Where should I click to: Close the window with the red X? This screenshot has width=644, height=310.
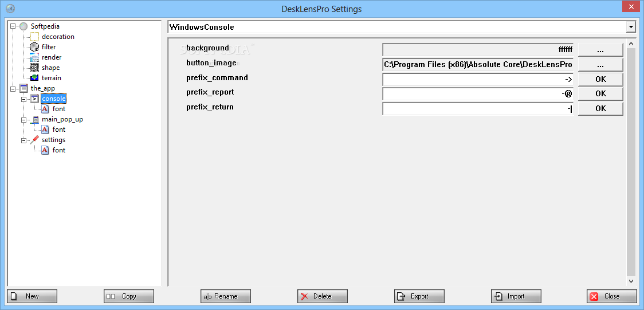tap(631, 7)
